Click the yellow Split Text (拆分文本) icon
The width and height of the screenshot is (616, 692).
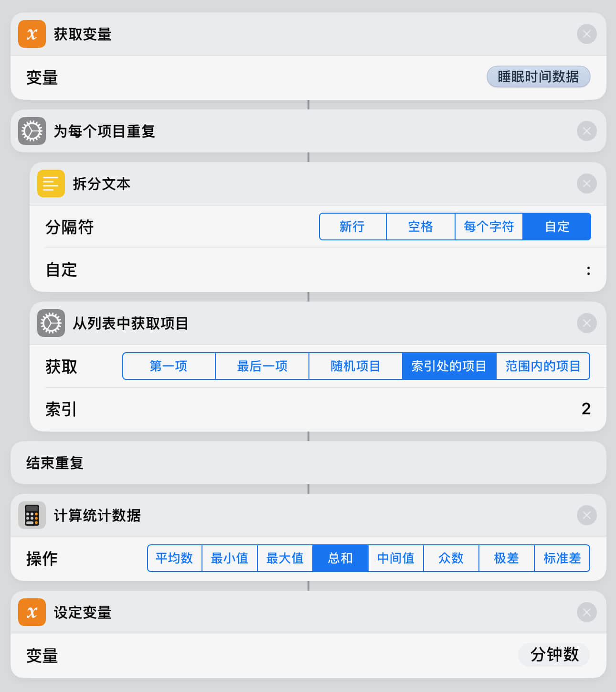pyautogui.click(x=51, y=184)
